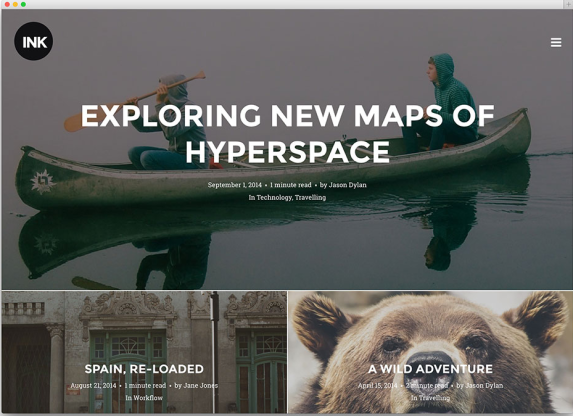Click the yellow minimize window button
The width and height of the screenshot is (573, 416).
tap(15, 4)
